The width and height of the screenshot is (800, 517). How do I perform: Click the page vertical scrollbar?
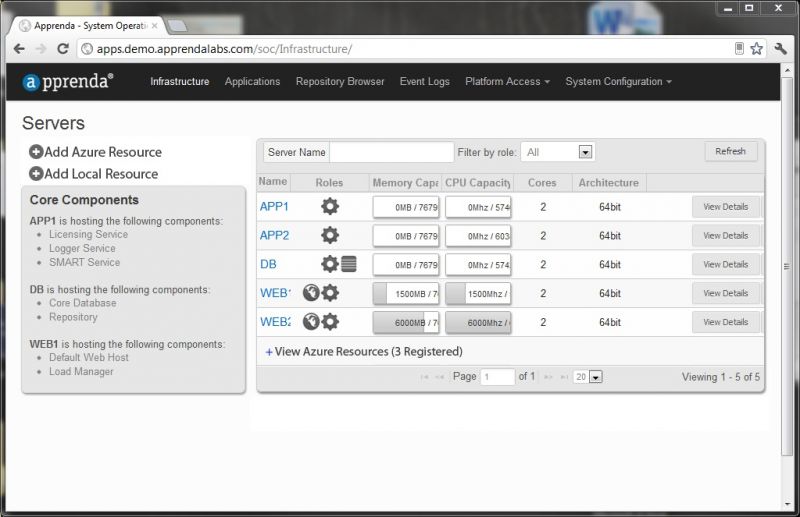pos(787,265)
